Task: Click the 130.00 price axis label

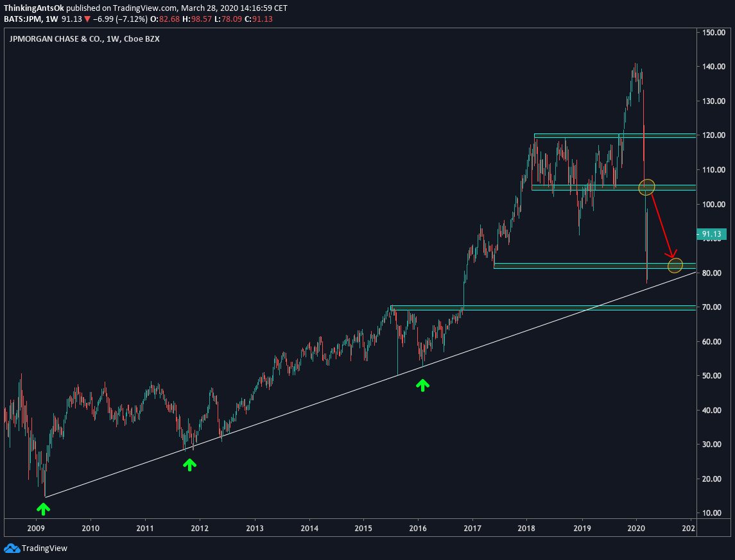Action: point(714,101)
